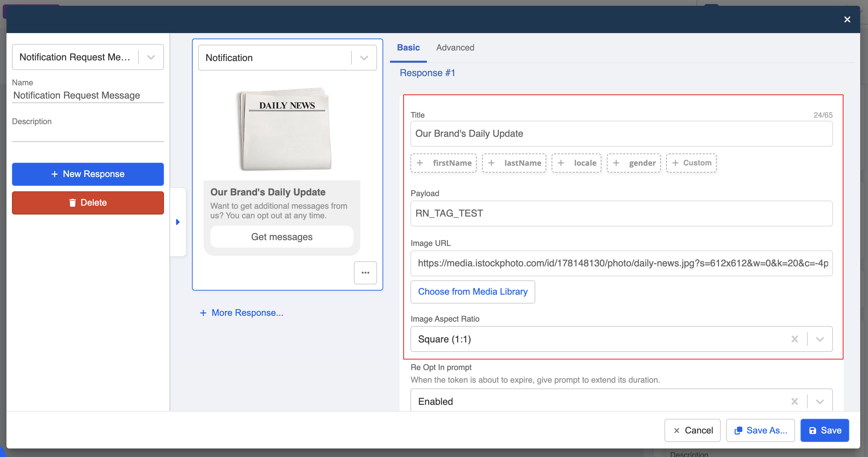Click the New Response button
The width and height of the screenshot is (868, 457).
pyautogui.click(x=88, y=174)
